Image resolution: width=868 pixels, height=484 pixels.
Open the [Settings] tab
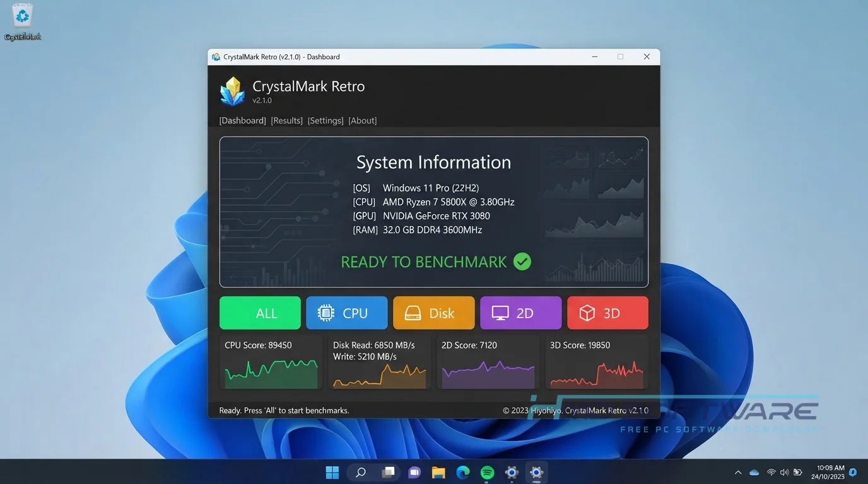[325, 120]
